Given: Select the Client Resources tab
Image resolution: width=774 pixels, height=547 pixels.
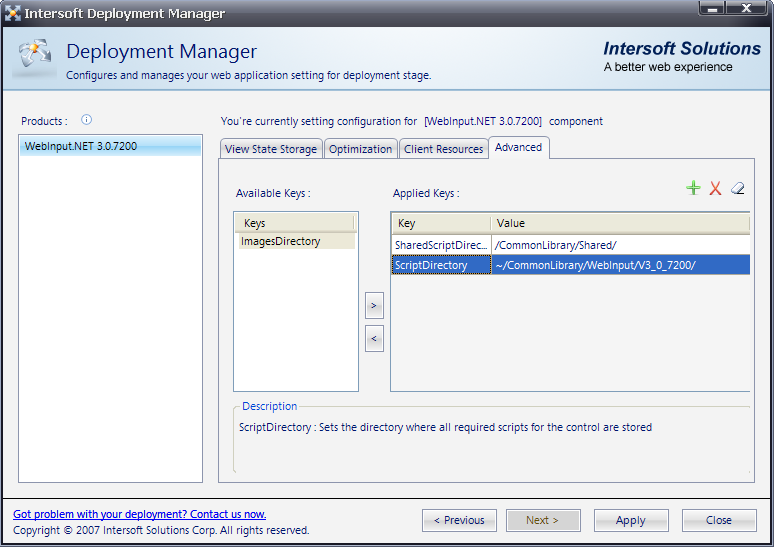Looking at the screenshot, I should coord(443,149).
